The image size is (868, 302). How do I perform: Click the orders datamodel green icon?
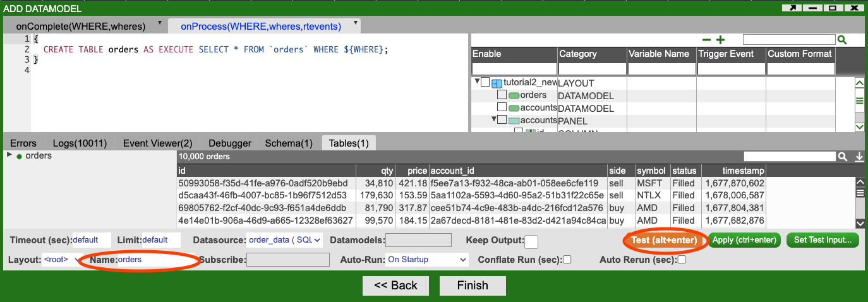pos(514,95)
